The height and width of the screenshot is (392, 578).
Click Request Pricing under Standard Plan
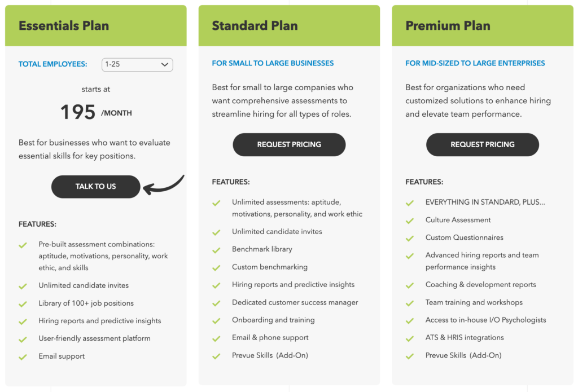click(289, 144)
